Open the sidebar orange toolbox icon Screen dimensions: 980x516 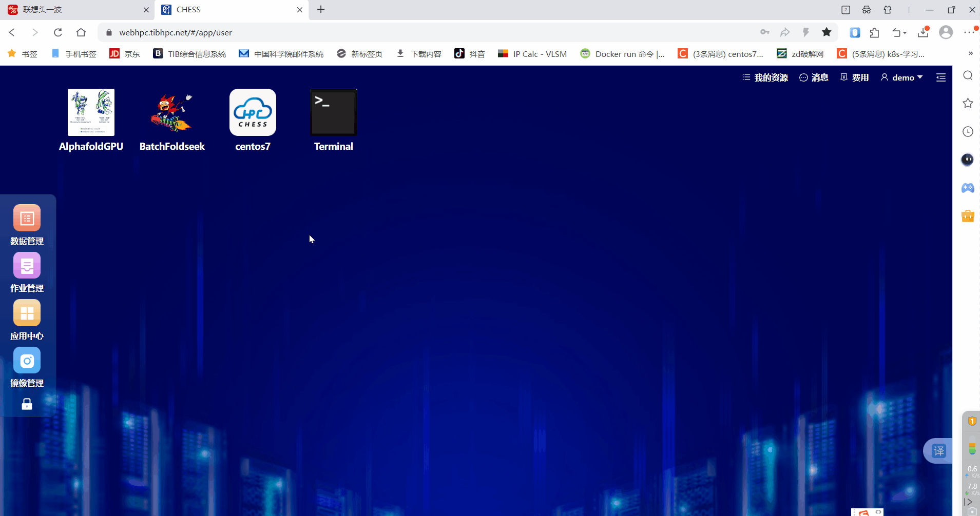pos(968,216)
